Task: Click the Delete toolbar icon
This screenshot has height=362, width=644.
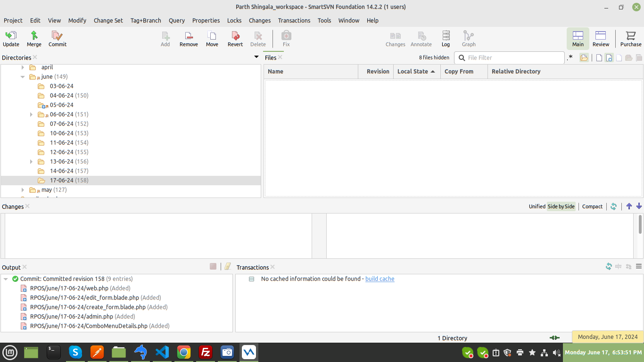Action: point(258,39)
